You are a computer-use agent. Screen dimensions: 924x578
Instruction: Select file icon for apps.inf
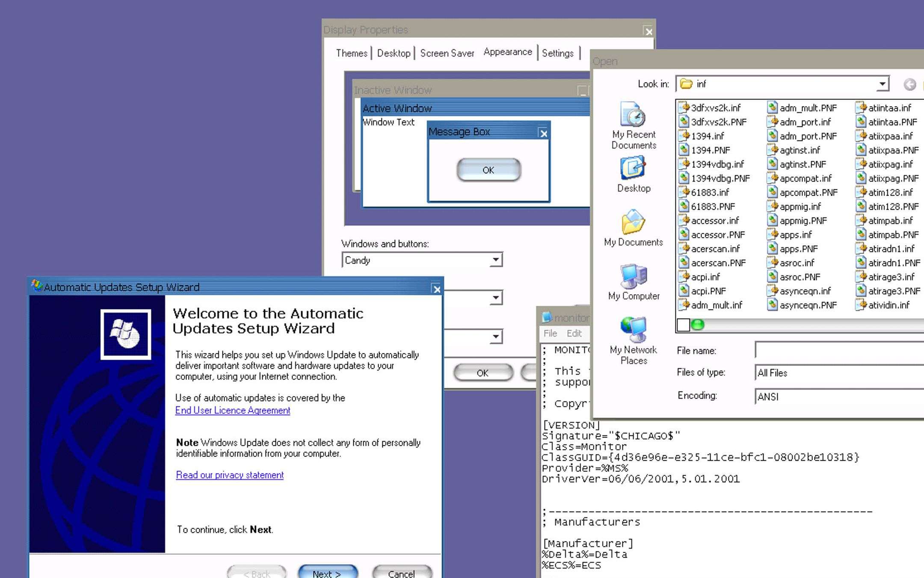click(772, 234)
